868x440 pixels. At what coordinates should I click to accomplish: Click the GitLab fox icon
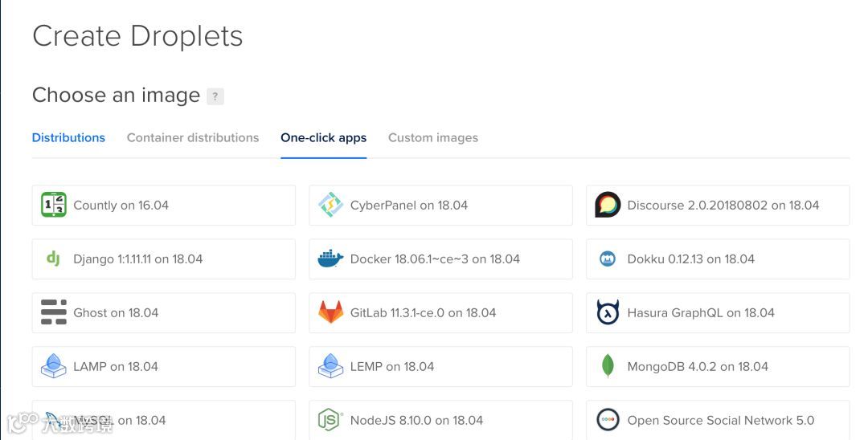pos(330,312)
